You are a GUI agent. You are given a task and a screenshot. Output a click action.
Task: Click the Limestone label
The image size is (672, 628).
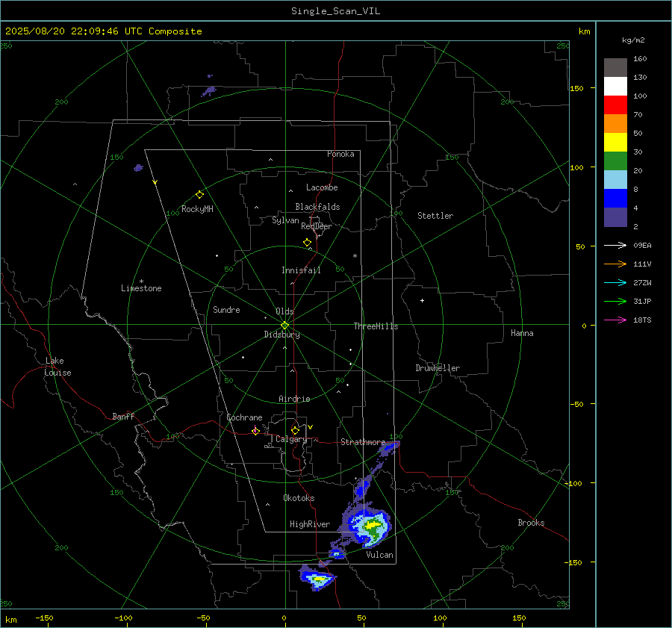(141, 288)
